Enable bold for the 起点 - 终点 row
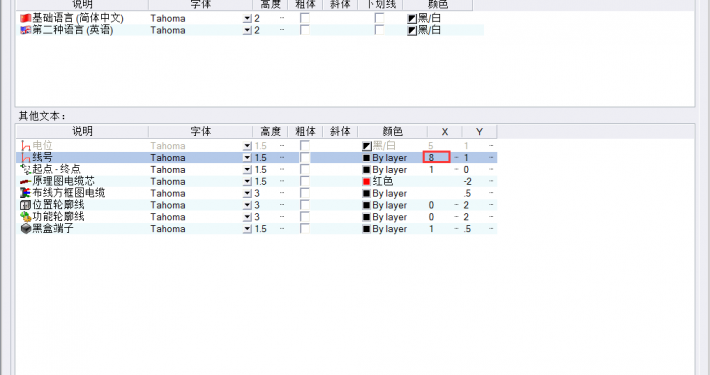This screenshot has width=710, height=375. (x=305, y=169)
